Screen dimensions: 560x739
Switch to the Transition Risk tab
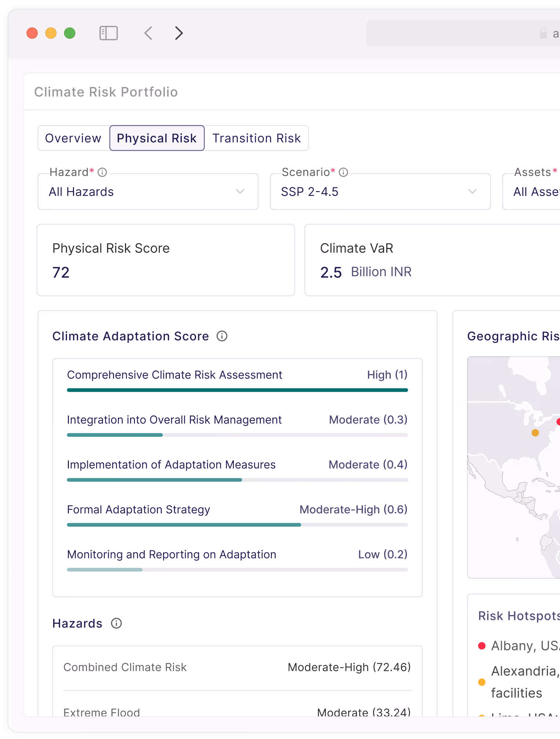[x=257, y=138]
